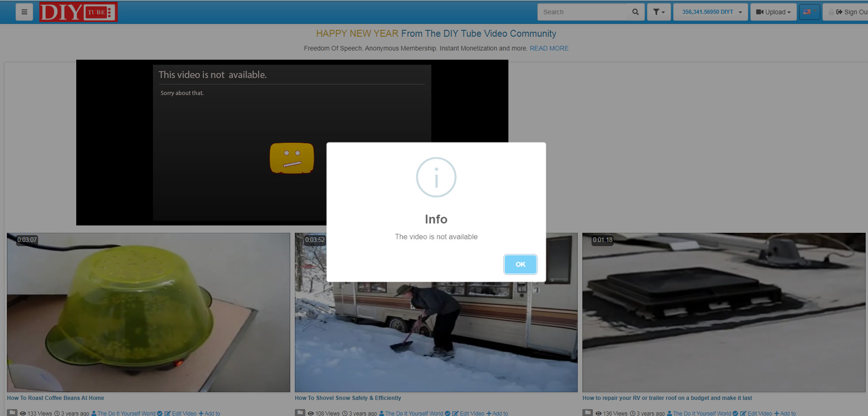This screenshot has height=416, width=868.
Task: Click the verified checkmark beside The Do It Yourself World
Action: coord(159,413)
